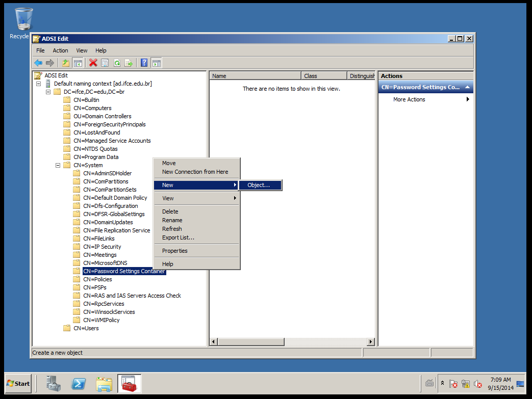Click the folder icon beside CN=Users
This screenshot has height=399, width=532.
67,328
